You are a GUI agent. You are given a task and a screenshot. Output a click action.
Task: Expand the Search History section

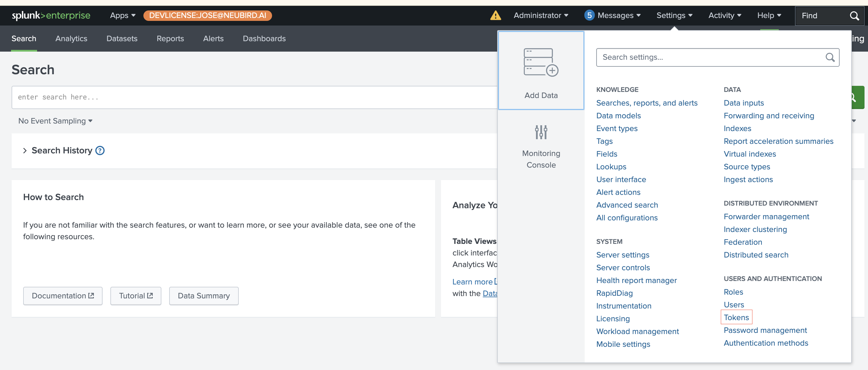[25, 150]
